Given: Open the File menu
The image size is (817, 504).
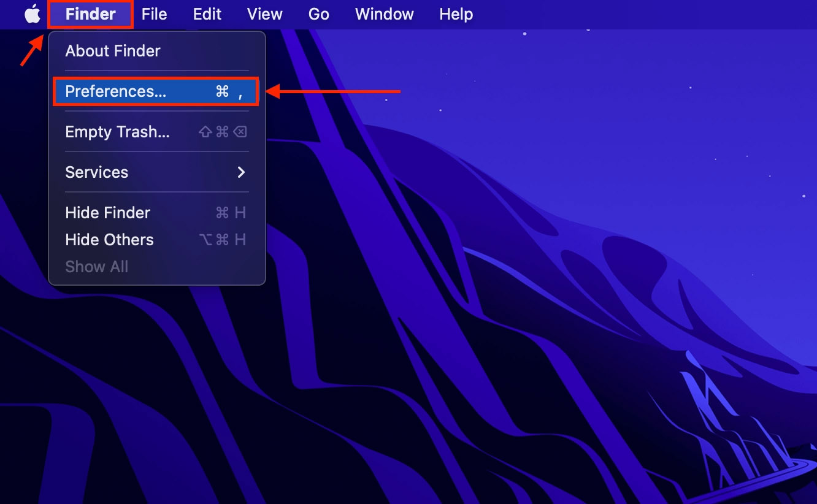Looking at the screenshot, I should (154, 13).
